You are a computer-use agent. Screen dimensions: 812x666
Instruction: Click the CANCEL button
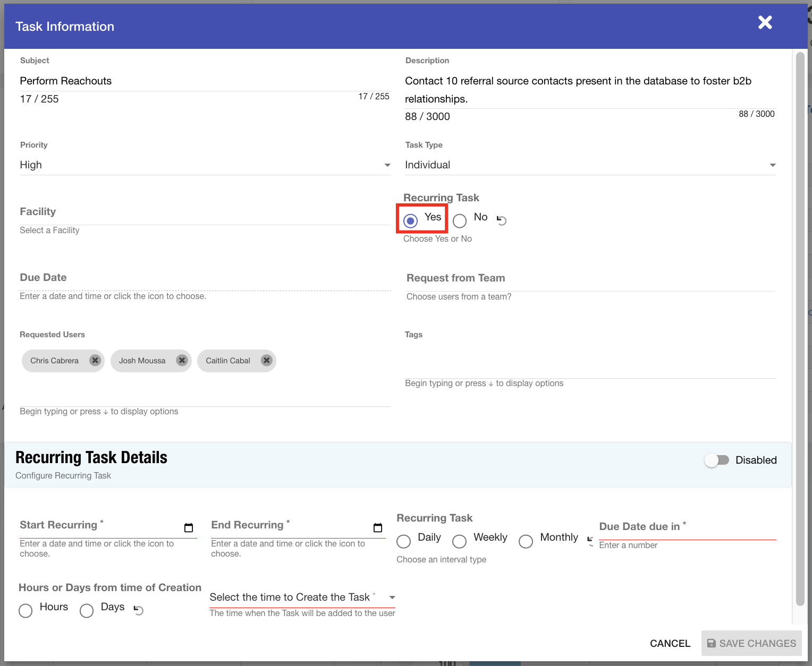pos(670,643)
